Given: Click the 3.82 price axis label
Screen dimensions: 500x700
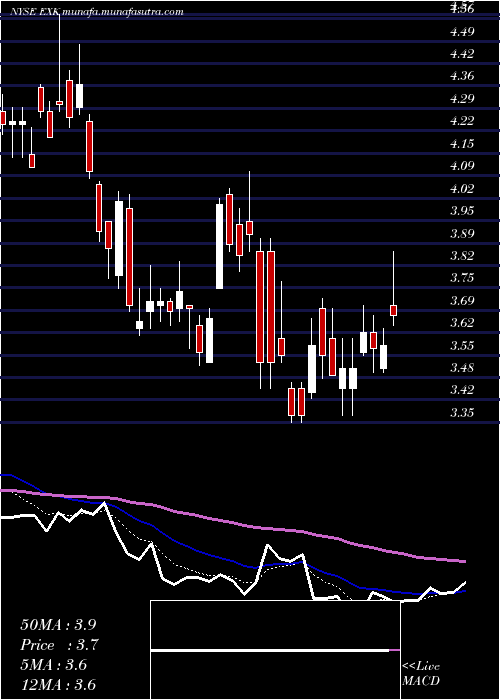Looking at the screenshot, I should tap(462, 256).
